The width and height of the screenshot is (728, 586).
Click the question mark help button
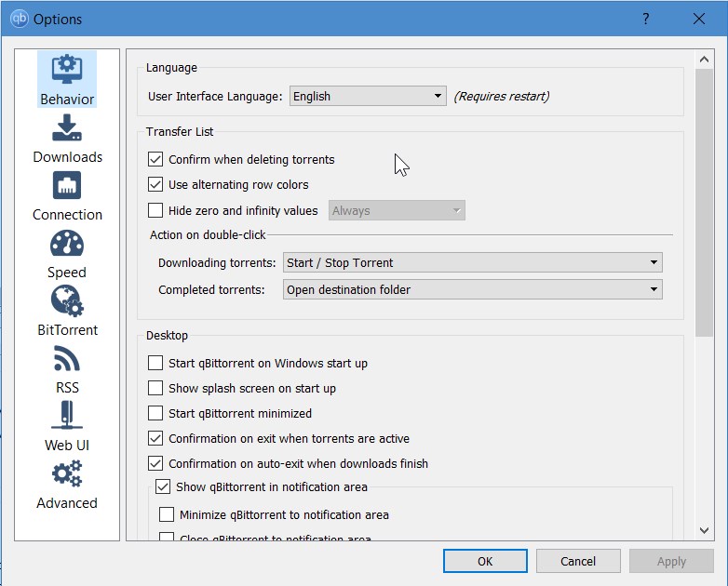pos(646,19)
